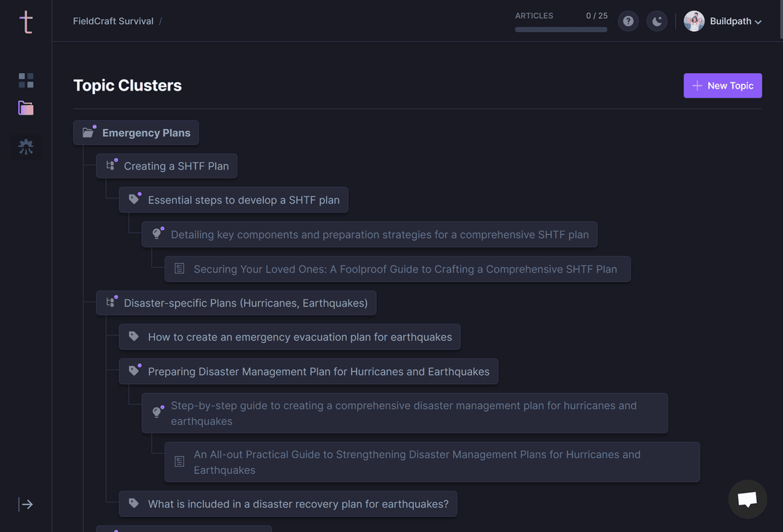Click the New Topic button
Viewport: 783px width, 532px height.
coord(722,85)
